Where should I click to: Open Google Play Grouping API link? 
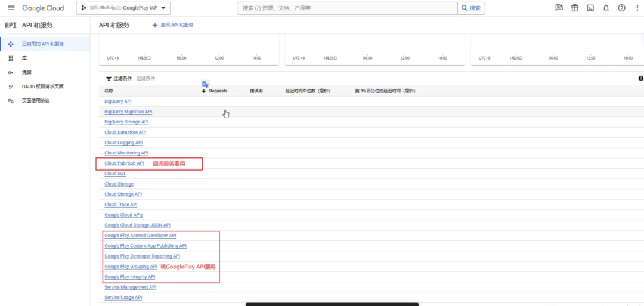click(x=131, y=266)
